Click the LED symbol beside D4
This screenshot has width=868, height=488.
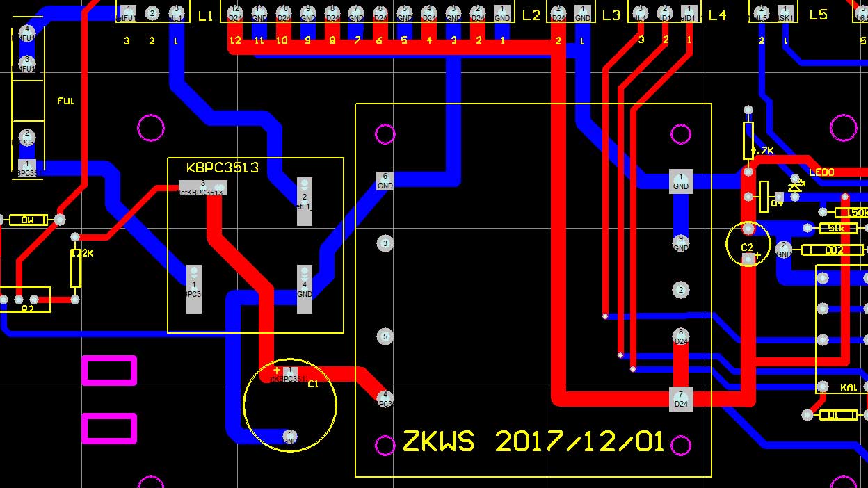click(795, 186)
